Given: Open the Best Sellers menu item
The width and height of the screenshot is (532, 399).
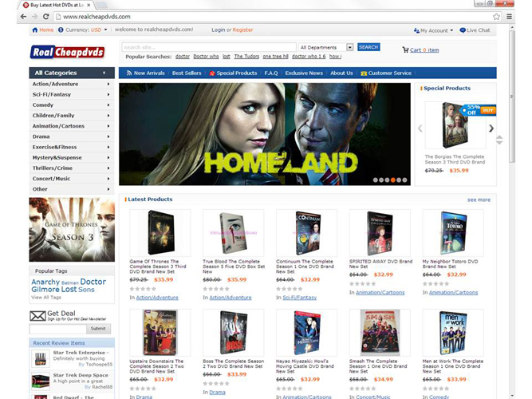Looking at the screenshot, I should (x=187, y=73).
